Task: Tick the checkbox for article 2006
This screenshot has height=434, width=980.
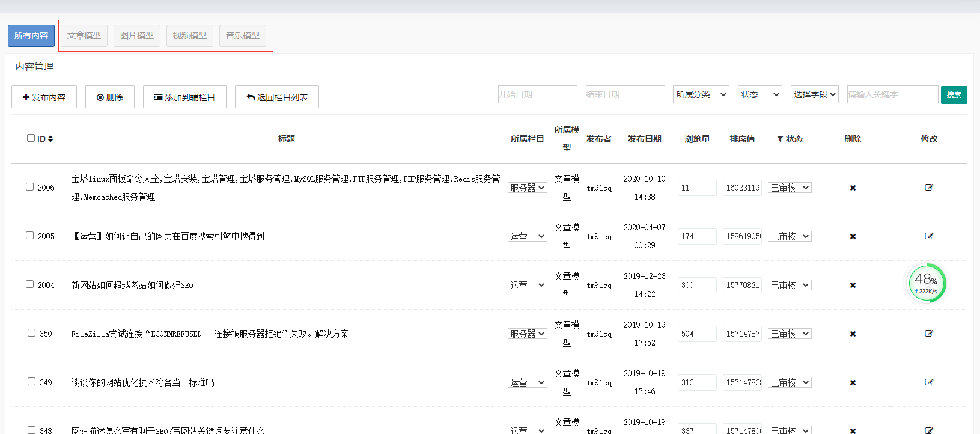Action: (x=29, y=187)
